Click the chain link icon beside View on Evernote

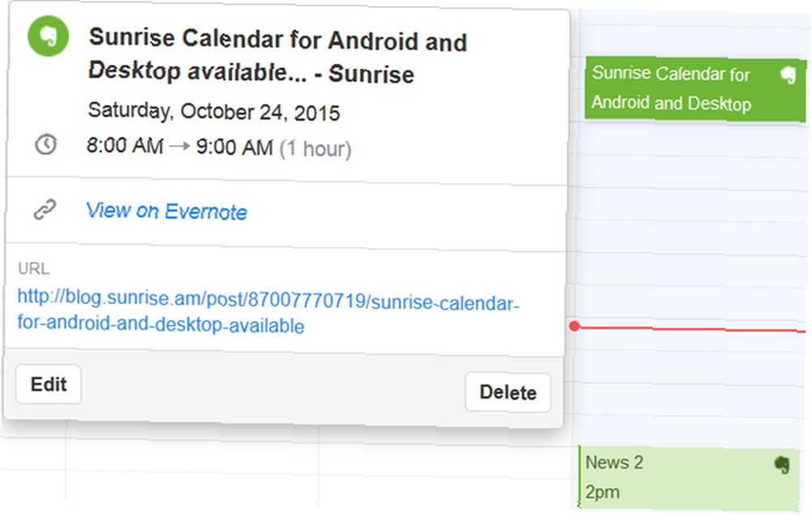point(45,210)
